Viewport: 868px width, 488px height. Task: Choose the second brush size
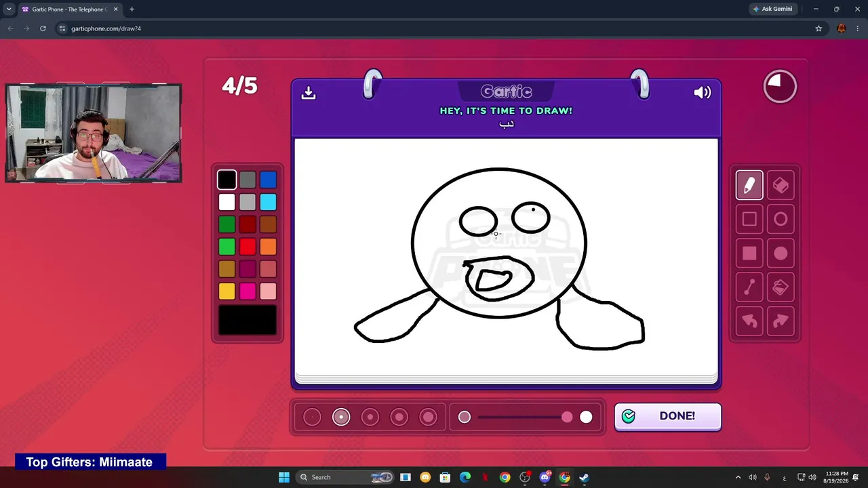[341, 417]
